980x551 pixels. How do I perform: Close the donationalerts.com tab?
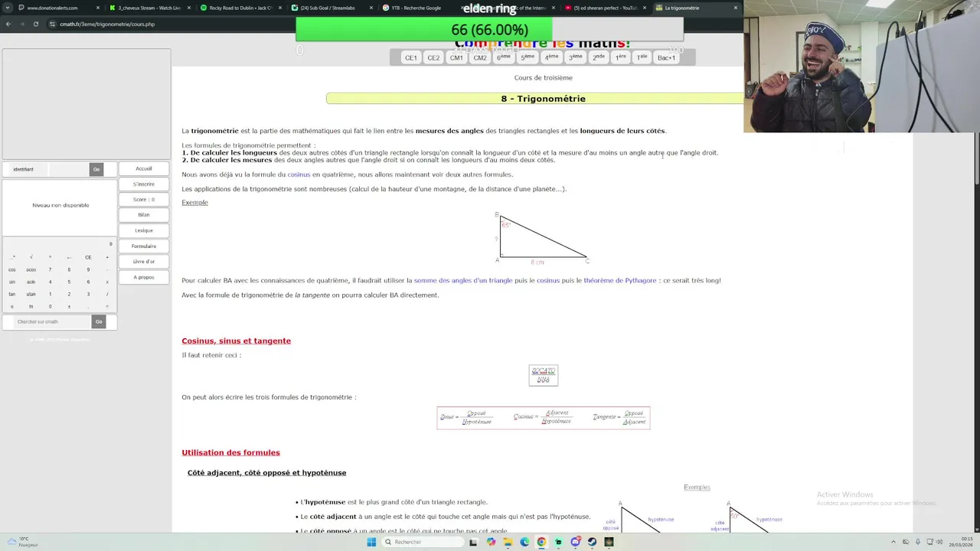[x=98, y=8]
